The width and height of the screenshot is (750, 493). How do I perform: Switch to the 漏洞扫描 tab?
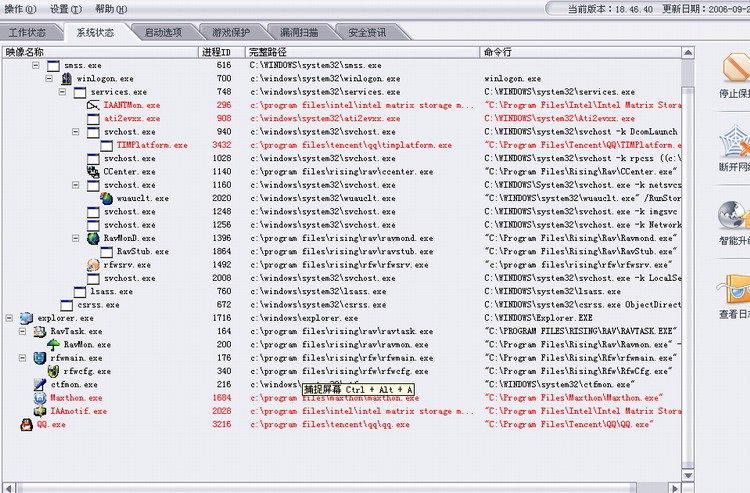pyautogui.click(x=299, y=32)
